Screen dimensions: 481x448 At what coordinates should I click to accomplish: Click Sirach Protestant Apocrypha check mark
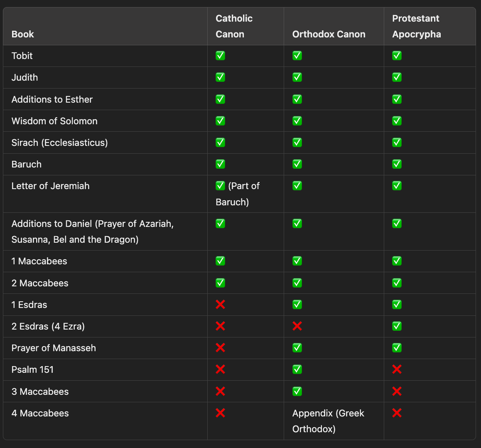[397, 143]
